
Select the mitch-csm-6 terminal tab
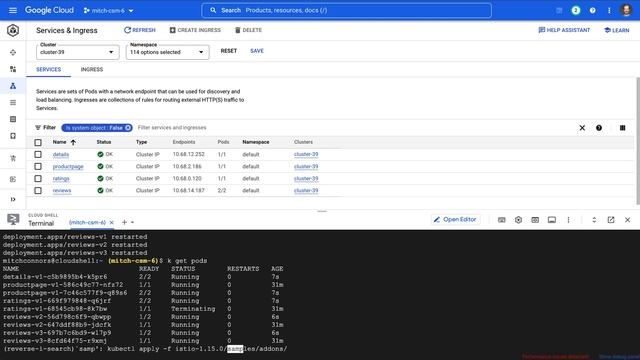[87, 222]
